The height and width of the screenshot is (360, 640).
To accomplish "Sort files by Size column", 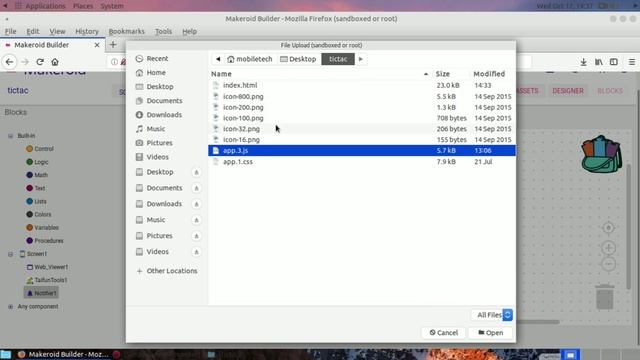I will tap(443, 74).
